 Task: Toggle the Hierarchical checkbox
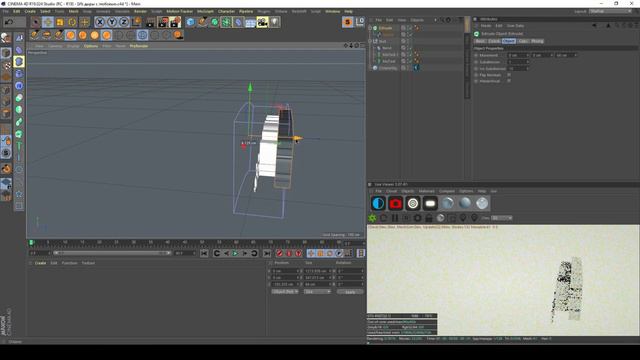coord(509,81)
